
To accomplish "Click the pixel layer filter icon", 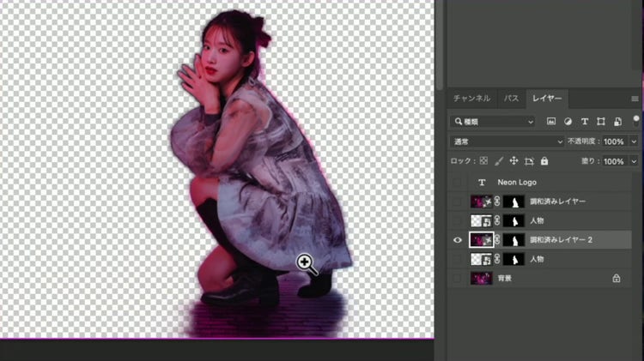I will [551, 121].
